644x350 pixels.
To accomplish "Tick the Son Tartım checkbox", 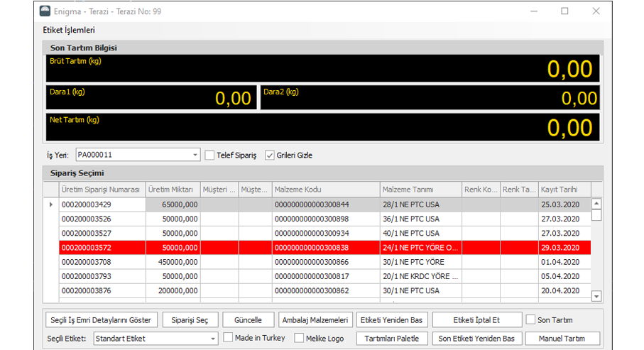I will pyautogui.click(x=531, y=320).
